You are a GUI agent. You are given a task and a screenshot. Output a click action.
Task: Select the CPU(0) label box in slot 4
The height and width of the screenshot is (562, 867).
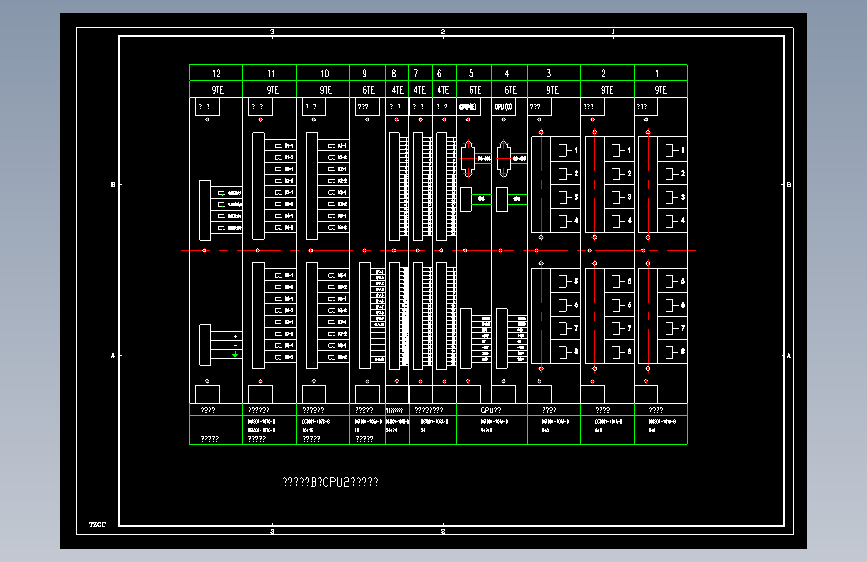(x=504, y=107)
